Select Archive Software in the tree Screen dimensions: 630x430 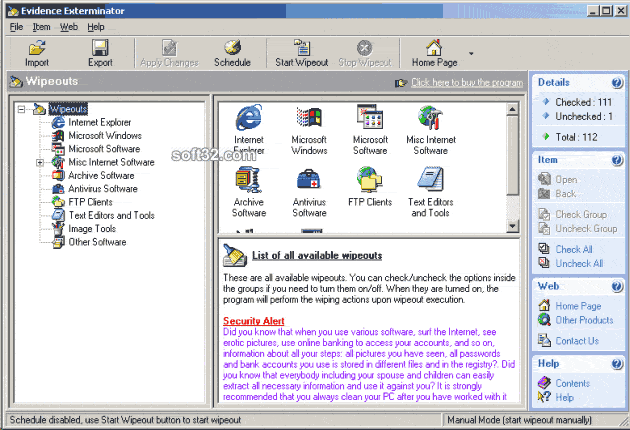tap(101, 175)
